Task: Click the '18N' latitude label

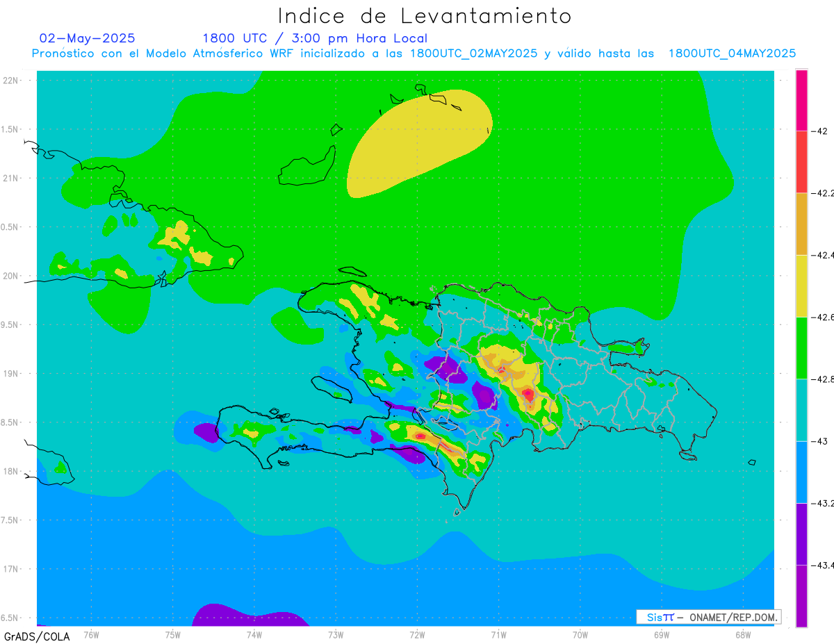Action: pos(10,471)
